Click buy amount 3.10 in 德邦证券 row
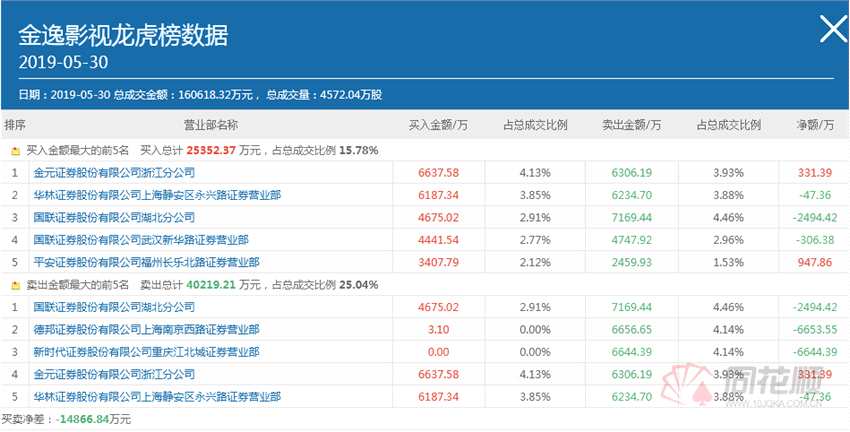Image resolution: width=850 pixels, height=432 pixels. (x=439, y=330)
